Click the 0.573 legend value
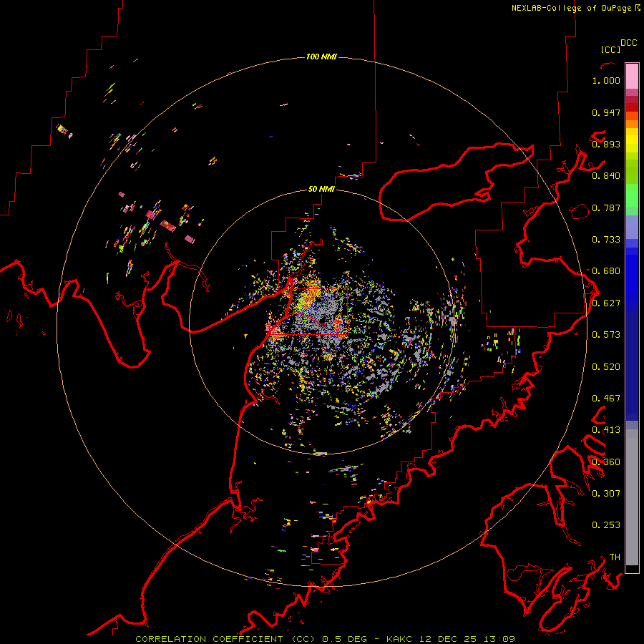Image resolution: width=644 pixels, height=644 pixels. point(606,335)
